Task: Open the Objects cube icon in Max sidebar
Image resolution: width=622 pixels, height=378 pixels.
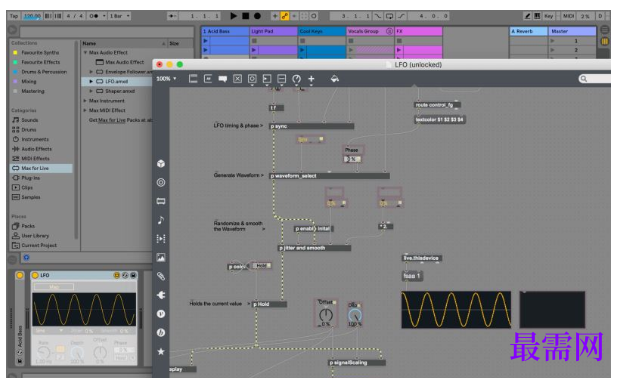Action: tap(161, 163)
